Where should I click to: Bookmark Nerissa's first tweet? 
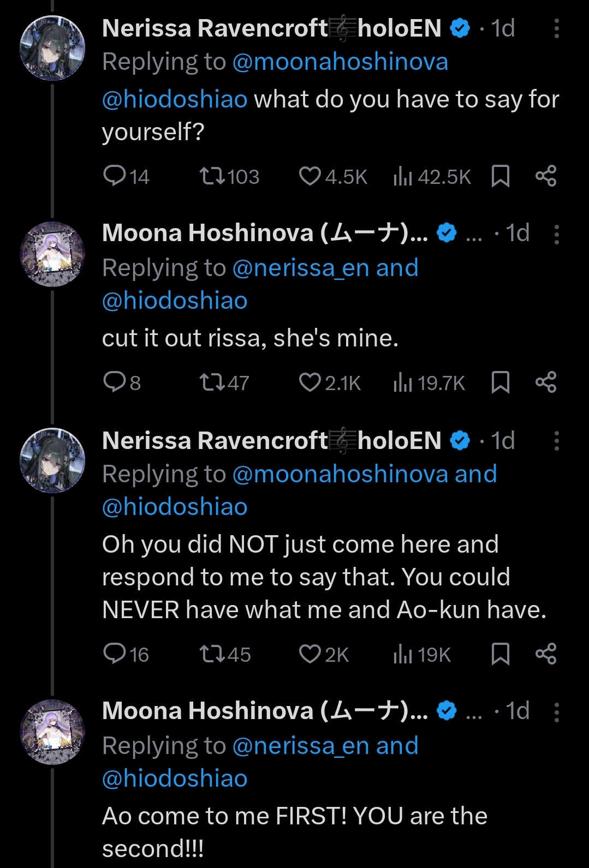(x=501, y=176)
